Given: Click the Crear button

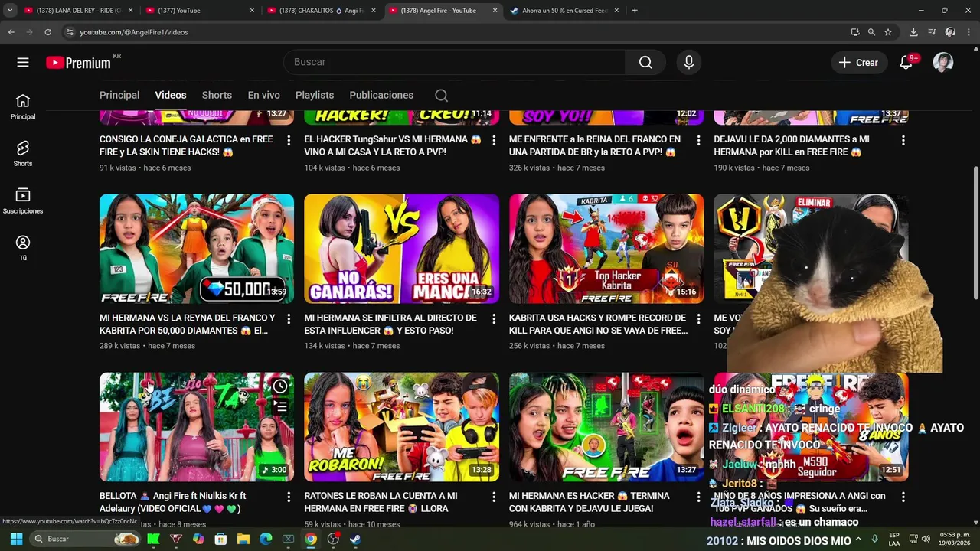Looking at the screenshot, I should coord(859,63).
